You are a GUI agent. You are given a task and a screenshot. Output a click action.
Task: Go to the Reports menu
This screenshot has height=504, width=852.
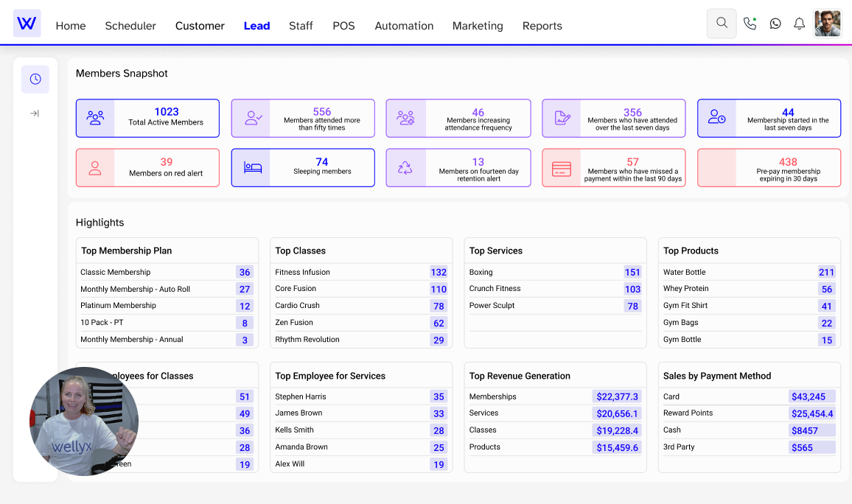[x=542, y=26]
